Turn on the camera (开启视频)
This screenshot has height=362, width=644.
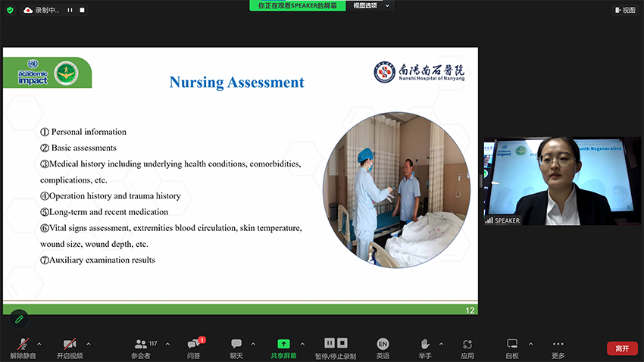(x=70, y=345)
